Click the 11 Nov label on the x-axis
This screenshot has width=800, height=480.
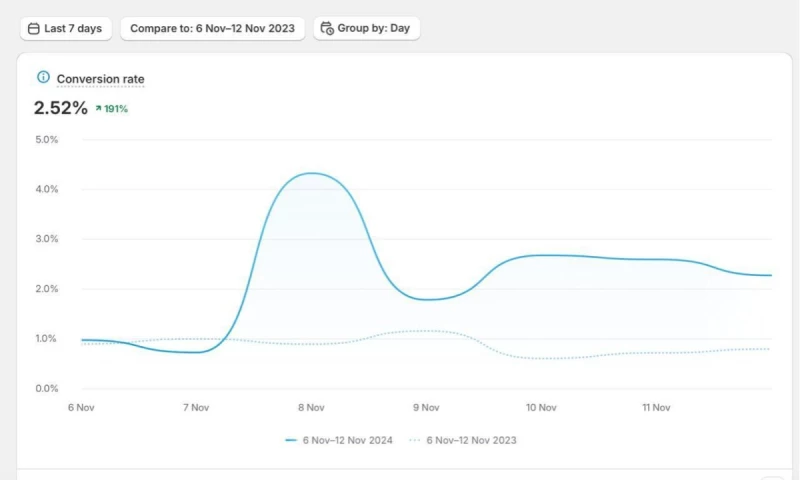click(x=656, y=408)
